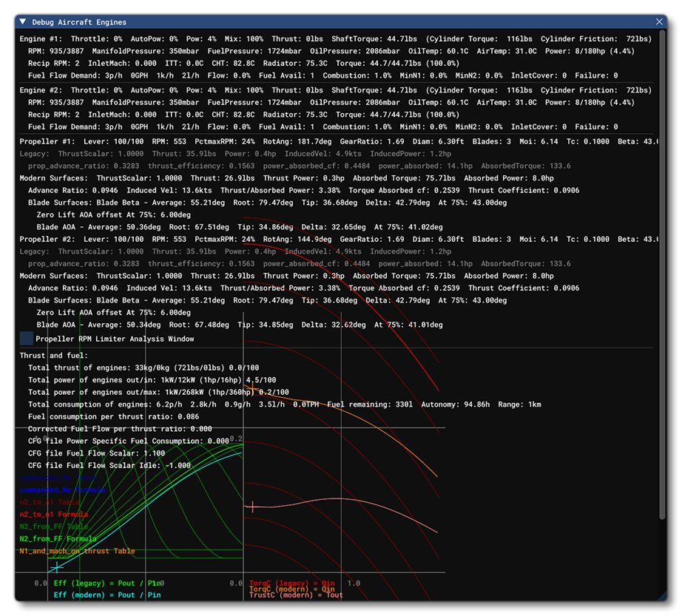Click the Debug Aircraft Engines title text
682x616 pixels.
click(79, 22)
